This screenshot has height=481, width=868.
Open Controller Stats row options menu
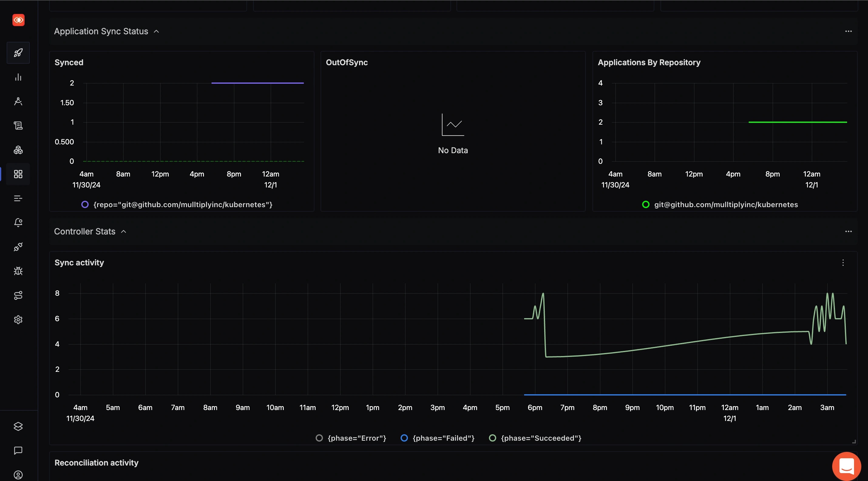[x=849, y=232]
